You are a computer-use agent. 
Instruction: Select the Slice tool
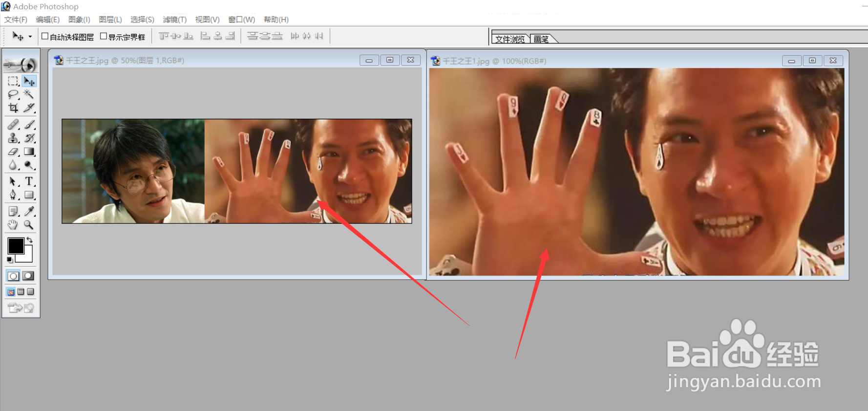[29, 108]
